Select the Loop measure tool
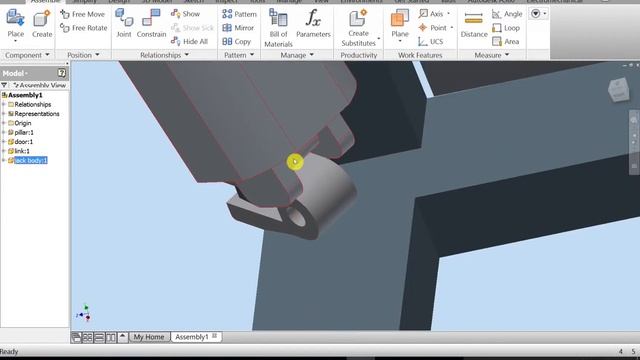 point(506,28)
